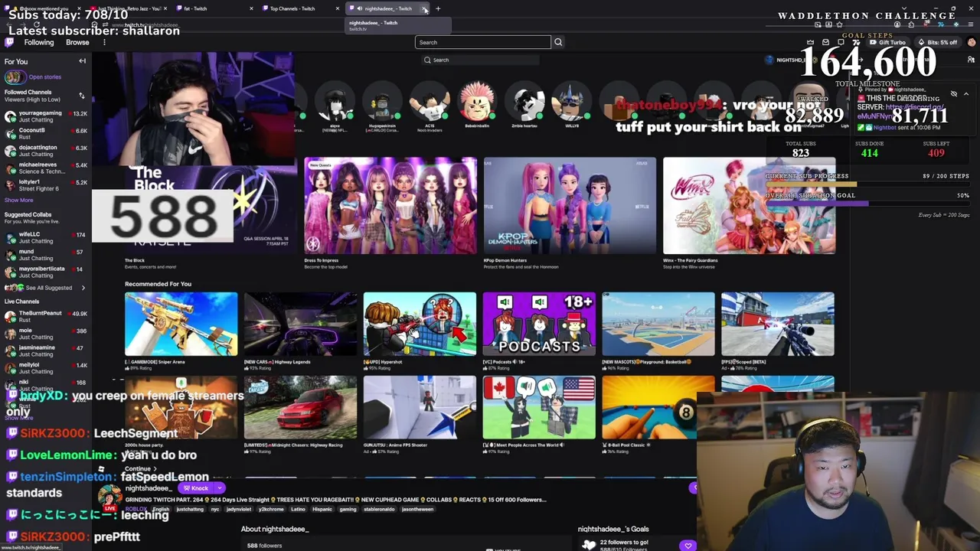Open the Following page
The width and height of the screenshot is (980, 551).
pos(39,42)
